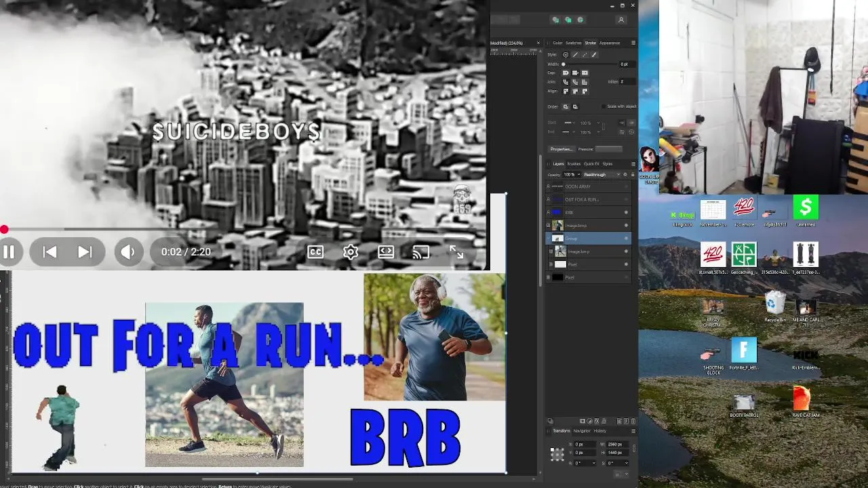Go to previous video in player
The width and height of the screenshot is (868, 488).
click(x=50, y=251)
